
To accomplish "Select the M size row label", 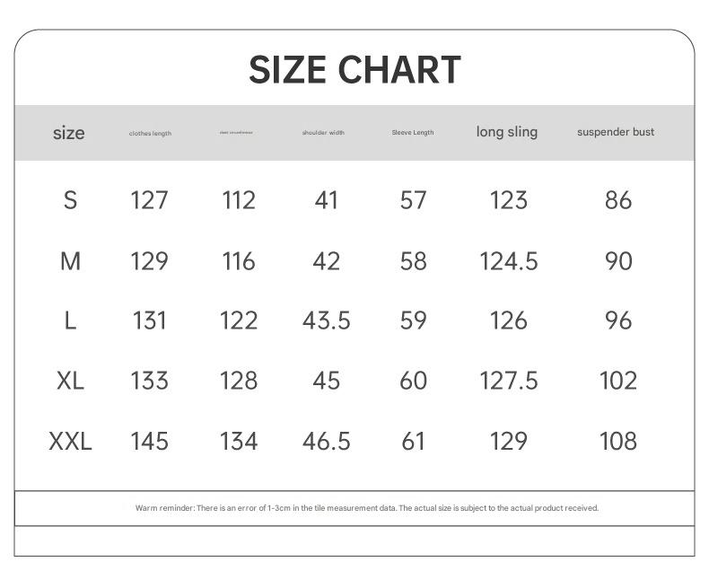I will pyautogui.click(x=70, y=261).
